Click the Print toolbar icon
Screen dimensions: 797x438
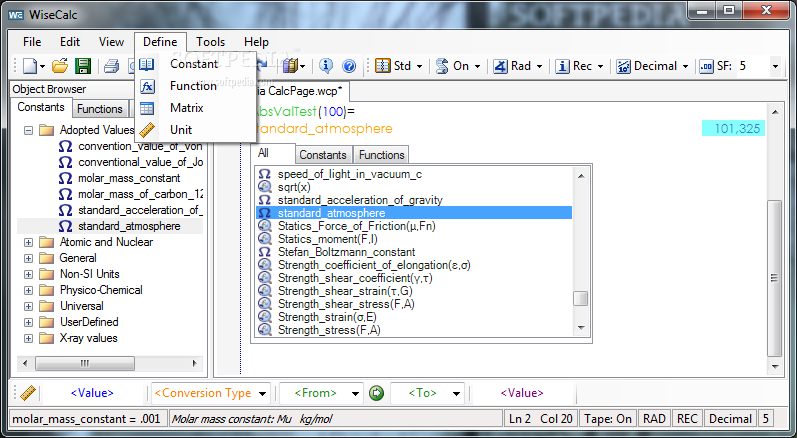point(112,66)
